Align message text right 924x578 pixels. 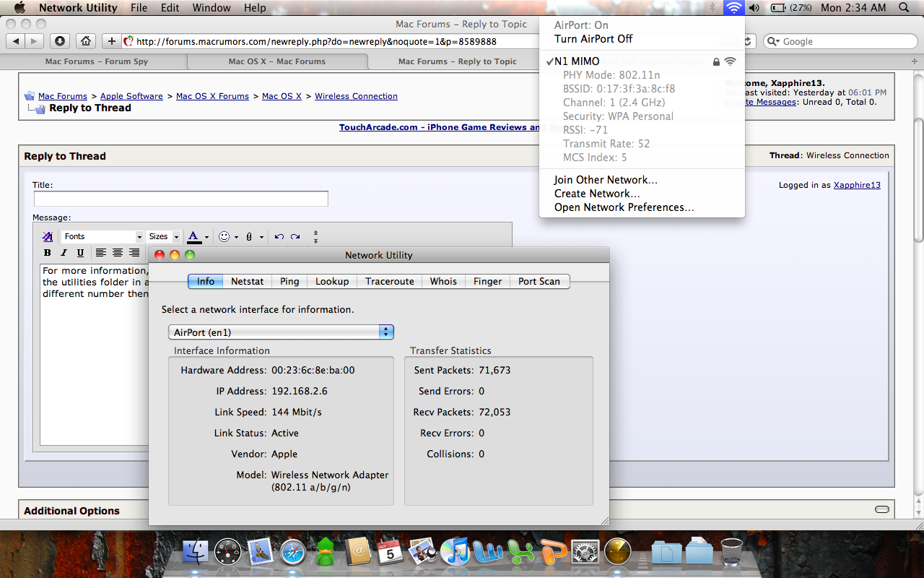(134, 253)
